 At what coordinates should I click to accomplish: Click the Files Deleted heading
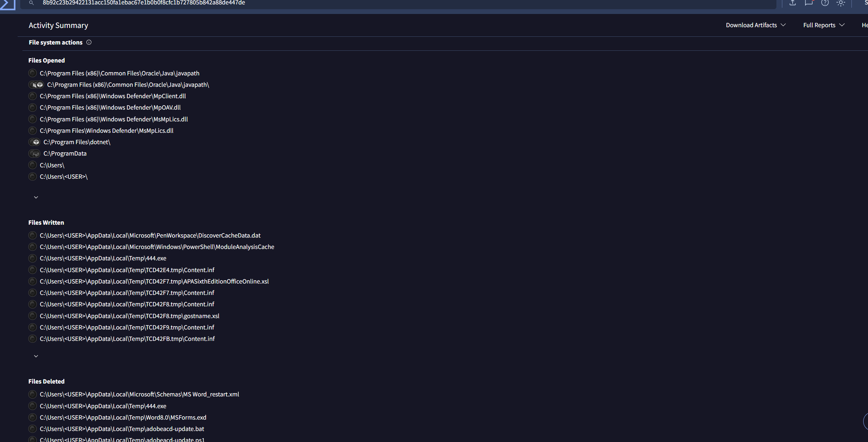(47, 381)
